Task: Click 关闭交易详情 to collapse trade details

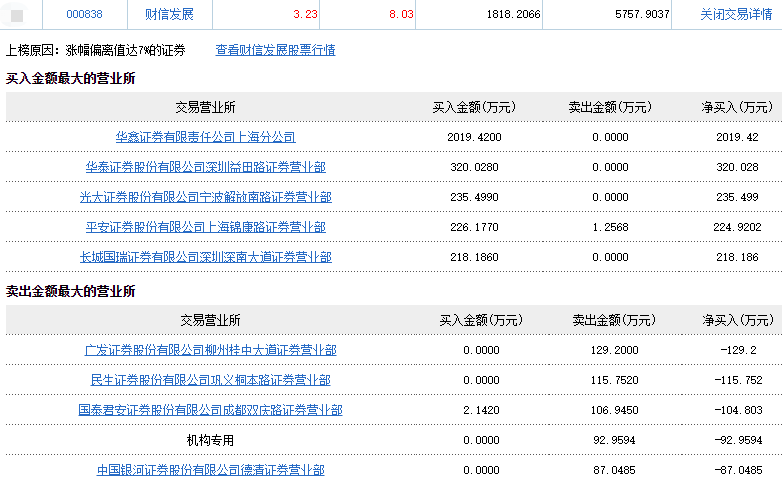Action: (x=736, y=15)
